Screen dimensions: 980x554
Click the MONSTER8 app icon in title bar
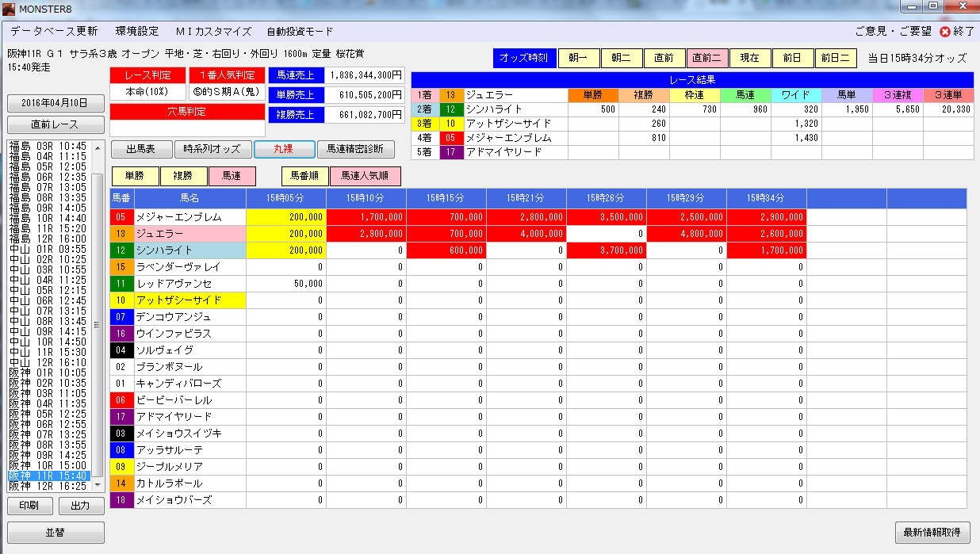click(x=9, y=6)
